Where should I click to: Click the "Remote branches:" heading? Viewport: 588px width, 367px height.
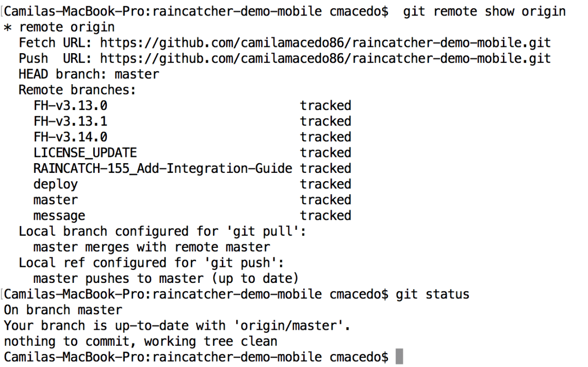pos(77,90)
